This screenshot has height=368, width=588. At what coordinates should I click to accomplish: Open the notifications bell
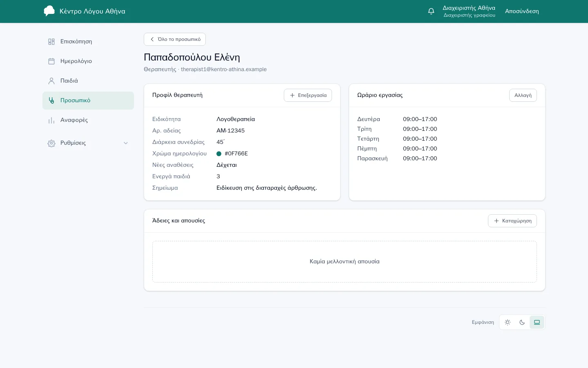point(431,11)
